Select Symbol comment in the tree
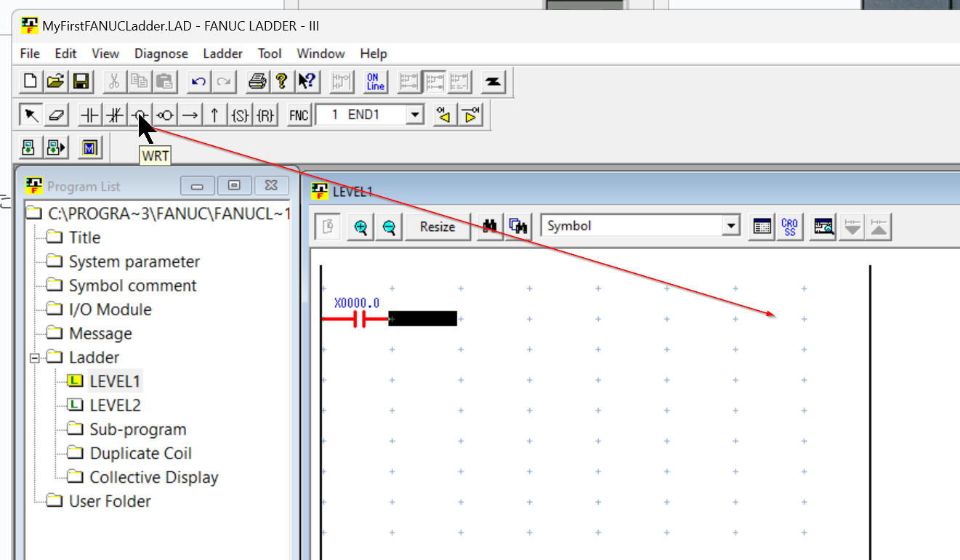The width and height of the screenshot is (960, 560). (132, 285)
